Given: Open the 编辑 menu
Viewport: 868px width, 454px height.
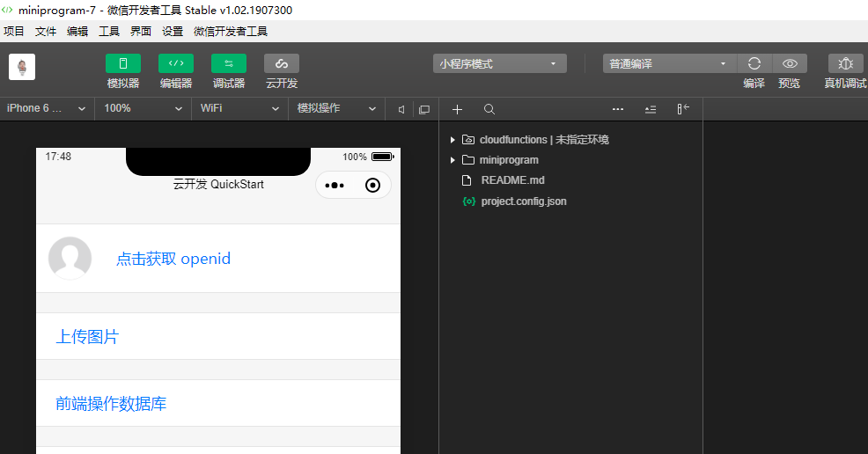Looking at the screenshot, I should pyautogui.click(x=77, y=32).
